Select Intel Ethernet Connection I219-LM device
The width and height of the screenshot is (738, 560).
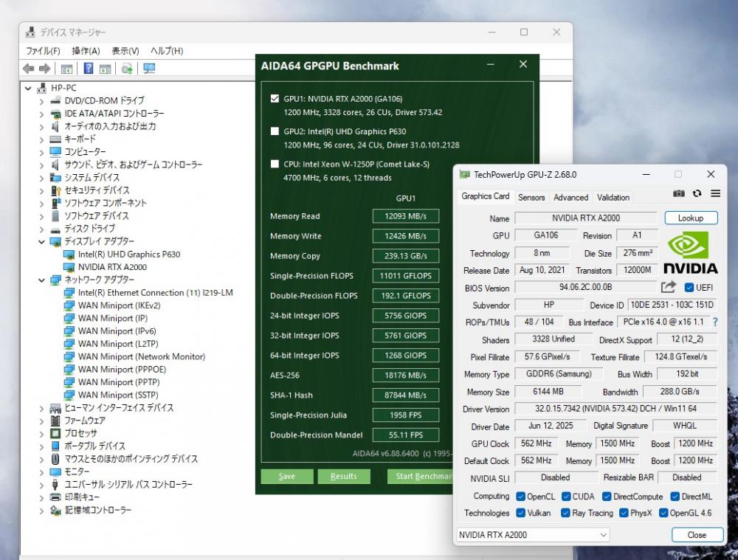[x=155, y=293]
